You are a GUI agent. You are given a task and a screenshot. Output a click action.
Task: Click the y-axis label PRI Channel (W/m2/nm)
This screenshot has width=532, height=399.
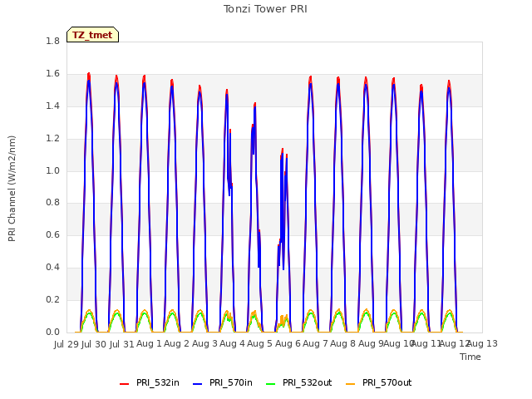click(x=12, y=189)
